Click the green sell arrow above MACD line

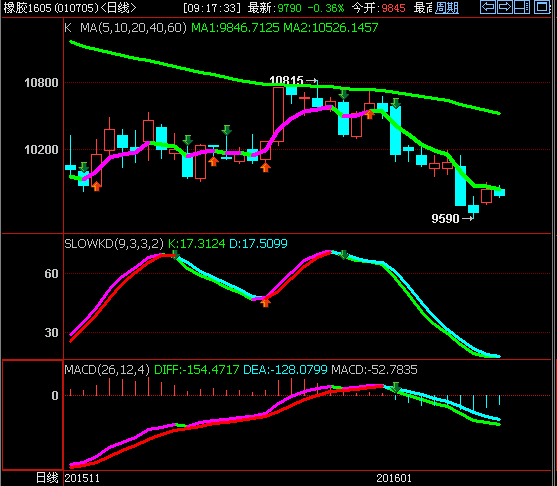pos(396,388)
